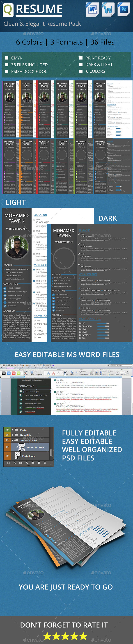The image size is (133, 644).
Task: Click email icon beside support@winkyapps.net in Word
Action: click(21, 400)
